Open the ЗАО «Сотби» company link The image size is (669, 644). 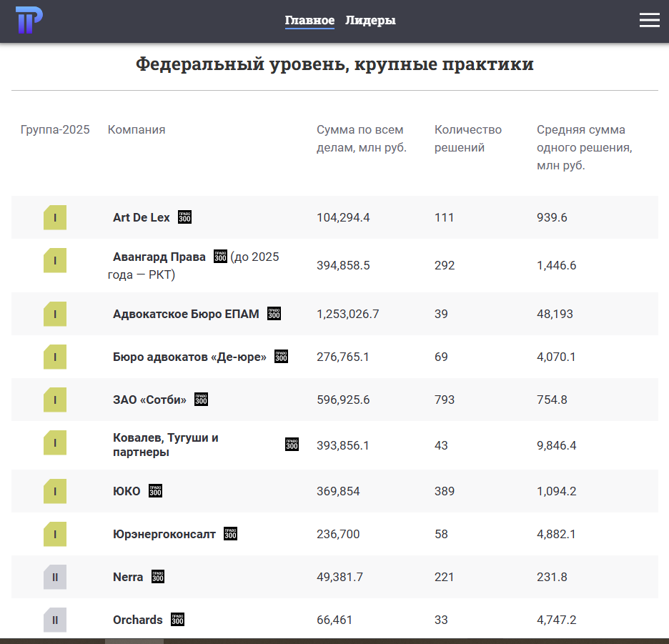150,400
